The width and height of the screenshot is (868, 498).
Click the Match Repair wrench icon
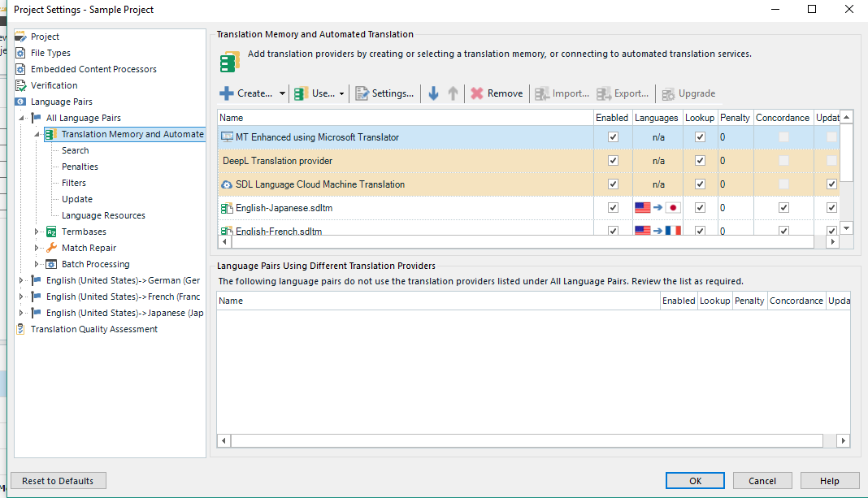pos(51,248)
